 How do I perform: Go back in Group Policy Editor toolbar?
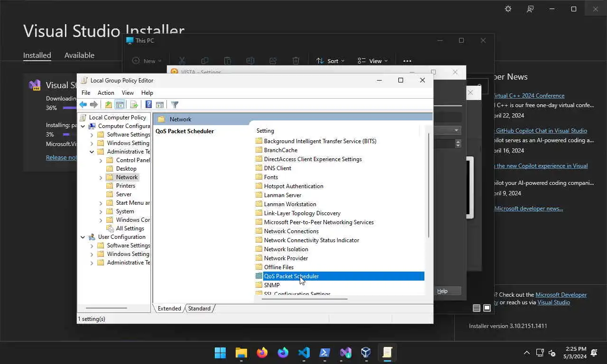point(83,105)
